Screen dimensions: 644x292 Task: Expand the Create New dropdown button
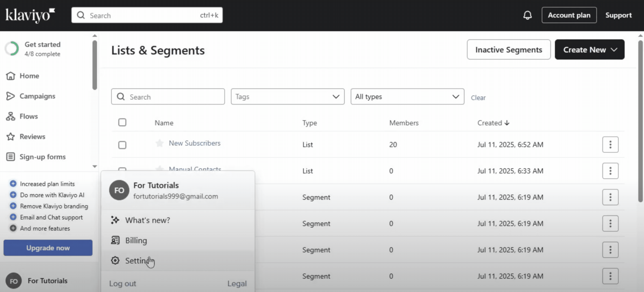click(x=589, y=50)
